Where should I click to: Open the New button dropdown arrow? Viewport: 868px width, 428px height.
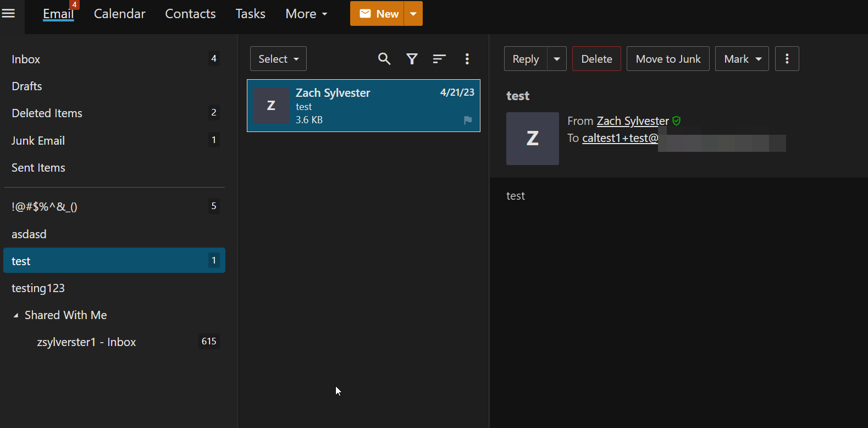tap(413, 14)
